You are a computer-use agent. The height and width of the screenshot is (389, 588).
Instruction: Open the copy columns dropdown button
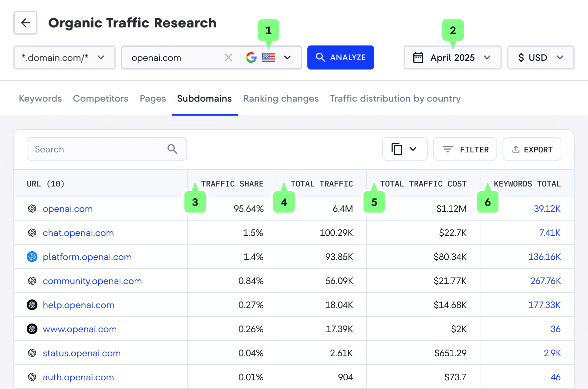point(404,149)
